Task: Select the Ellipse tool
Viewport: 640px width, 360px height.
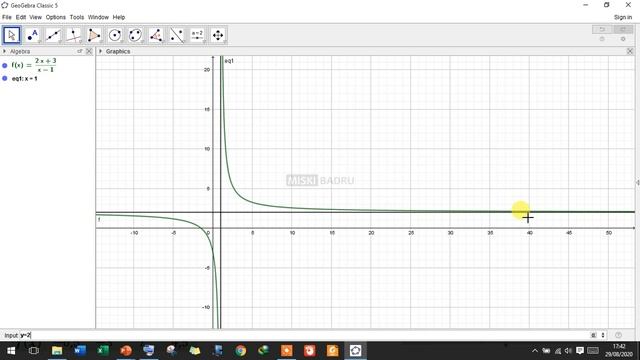Action: click(x=136, y=35)
